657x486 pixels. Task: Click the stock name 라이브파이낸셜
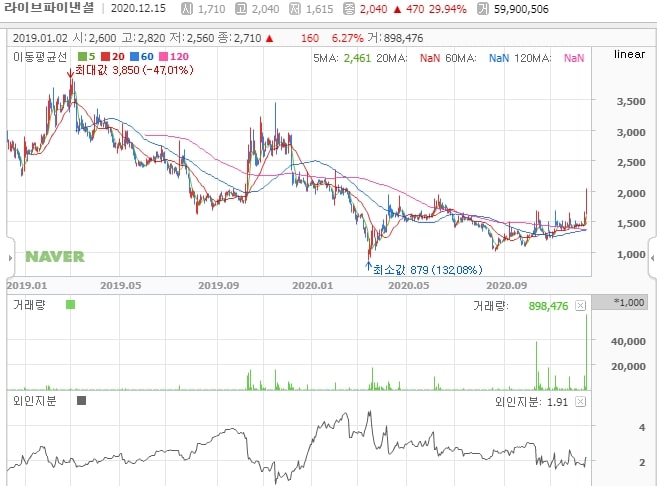(49, 8)
